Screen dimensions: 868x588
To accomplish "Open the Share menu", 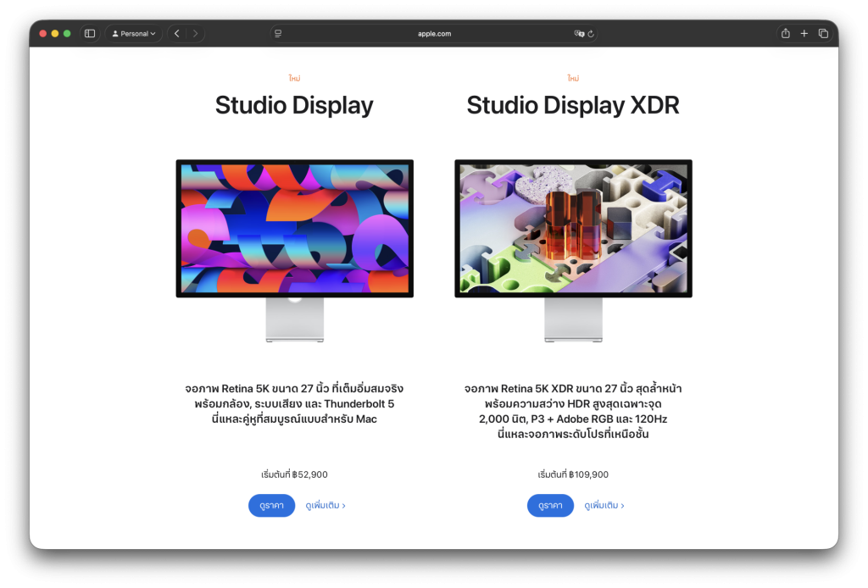I will tap(785, 34).
